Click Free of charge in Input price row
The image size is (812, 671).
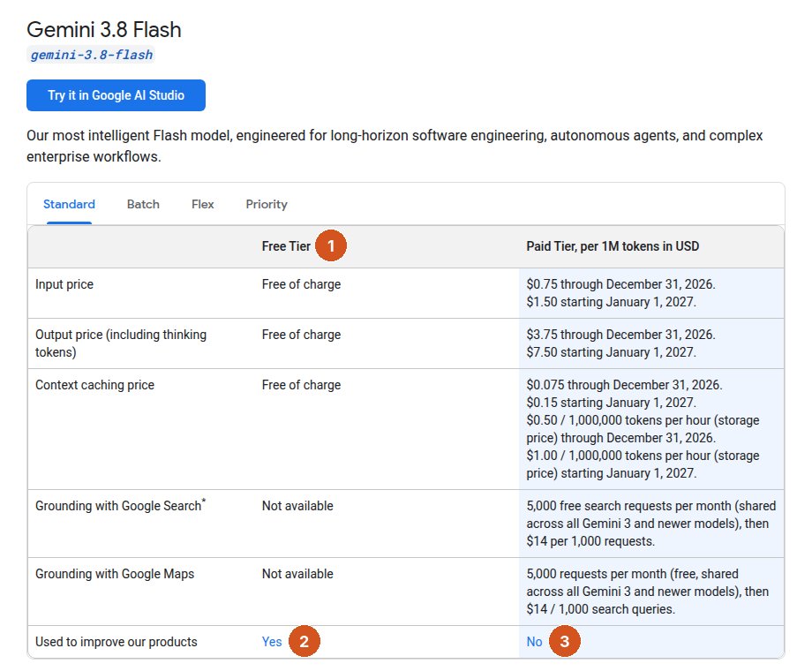coord(301,284)
